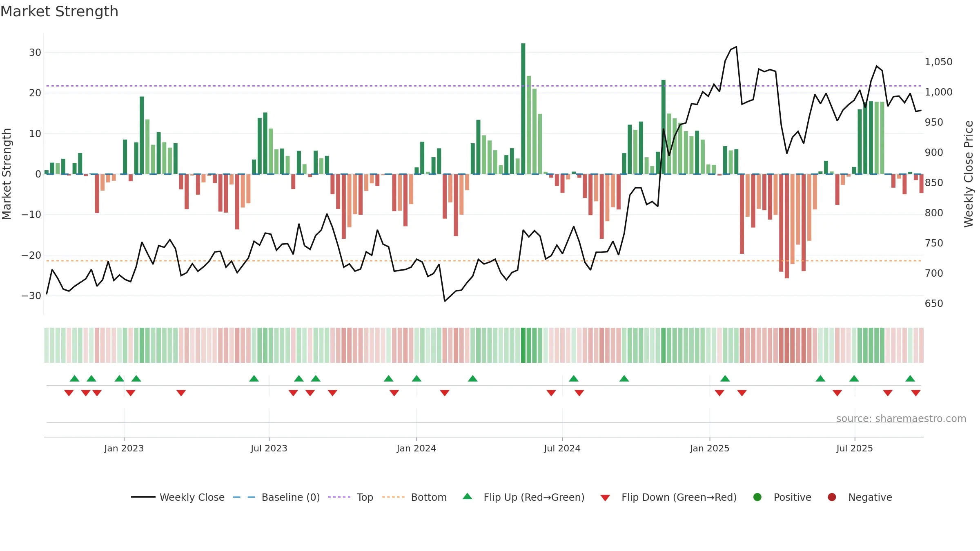This screenshot has height=551, width=980.
Task: Click the −30 Market Strength axis value
Action: pyautogui.click(x=31, y=296)
